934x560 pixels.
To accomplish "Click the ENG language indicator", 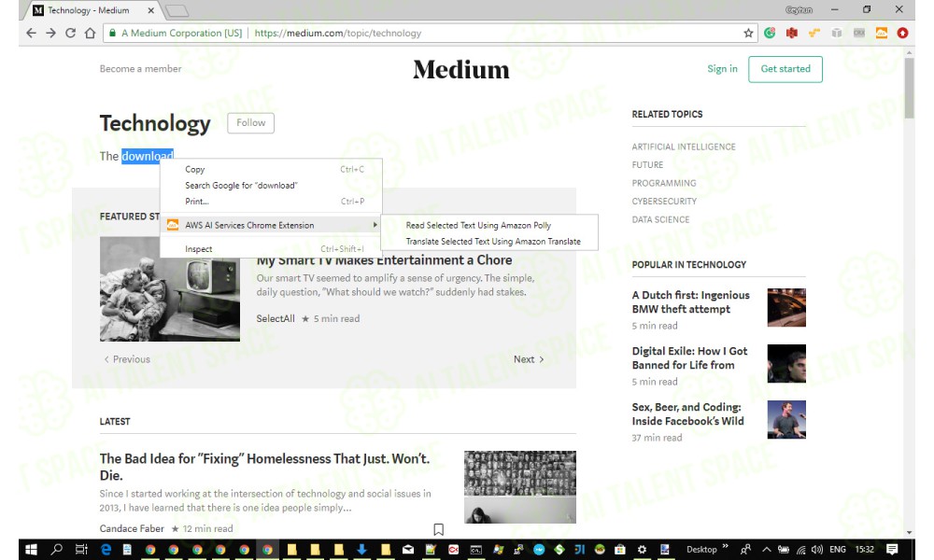I will (x=838, y=550).
